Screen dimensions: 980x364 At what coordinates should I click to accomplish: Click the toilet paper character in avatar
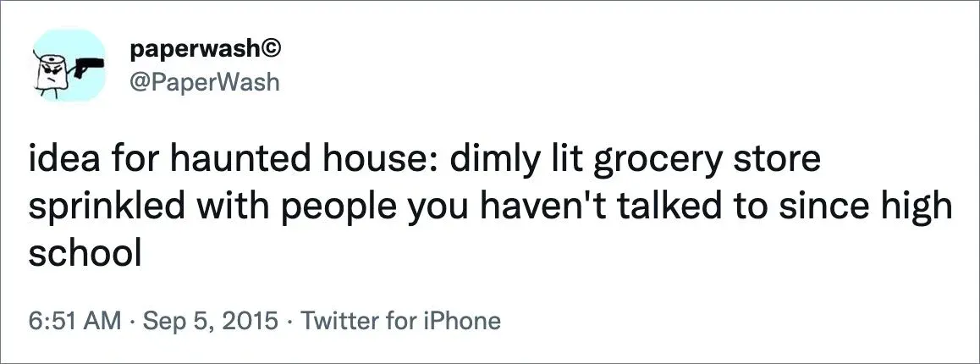[x=52, y=74]
